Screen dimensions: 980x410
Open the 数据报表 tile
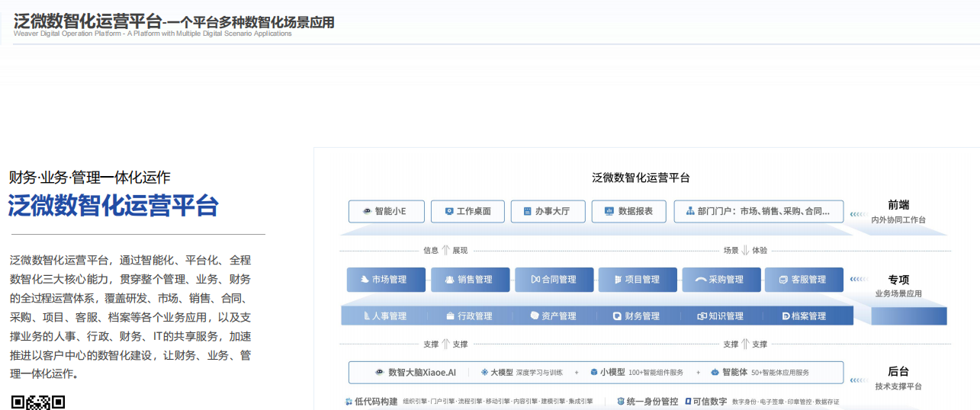click(x=628, y=211)
